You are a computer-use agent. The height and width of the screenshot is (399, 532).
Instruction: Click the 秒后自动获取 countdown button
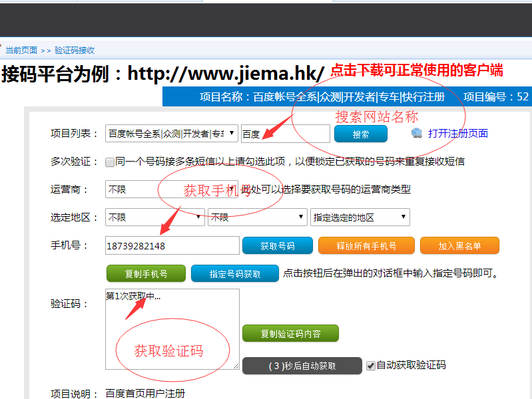[302, 366]
